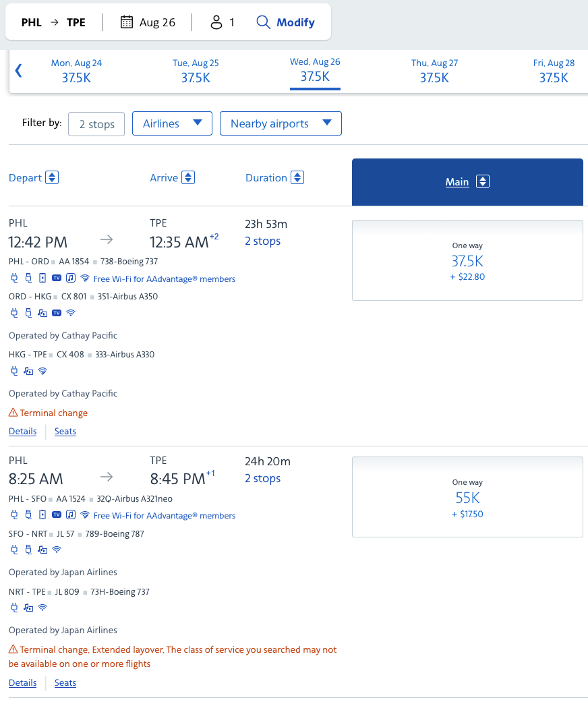Expand the Nearby airports dropdown
Image resolution: width=588 pixels, height=704 pixels.
coord(281,123)
